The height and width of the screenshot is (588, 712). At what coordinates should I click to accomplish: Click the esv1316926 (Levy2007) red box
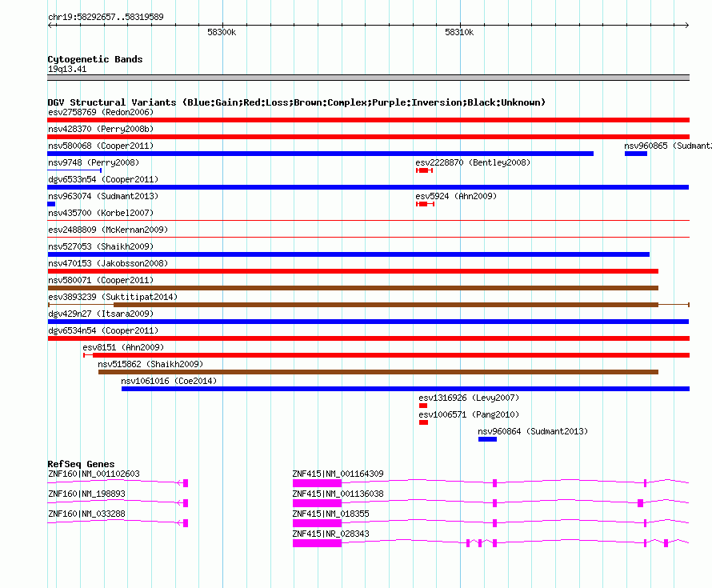[x=423, y=406]
